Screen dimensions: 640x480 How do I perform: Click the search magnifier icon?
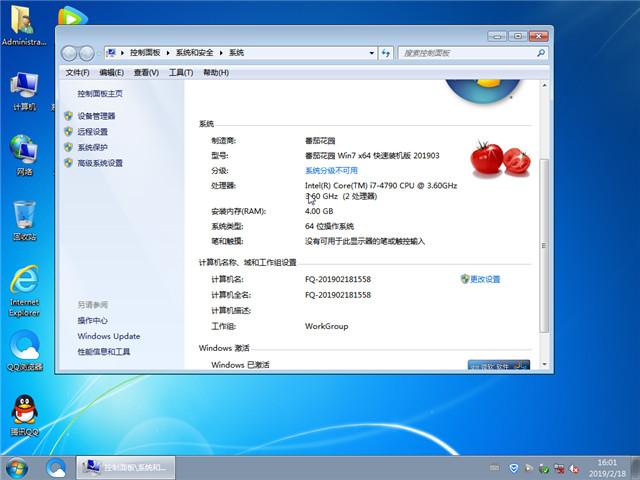541,53
